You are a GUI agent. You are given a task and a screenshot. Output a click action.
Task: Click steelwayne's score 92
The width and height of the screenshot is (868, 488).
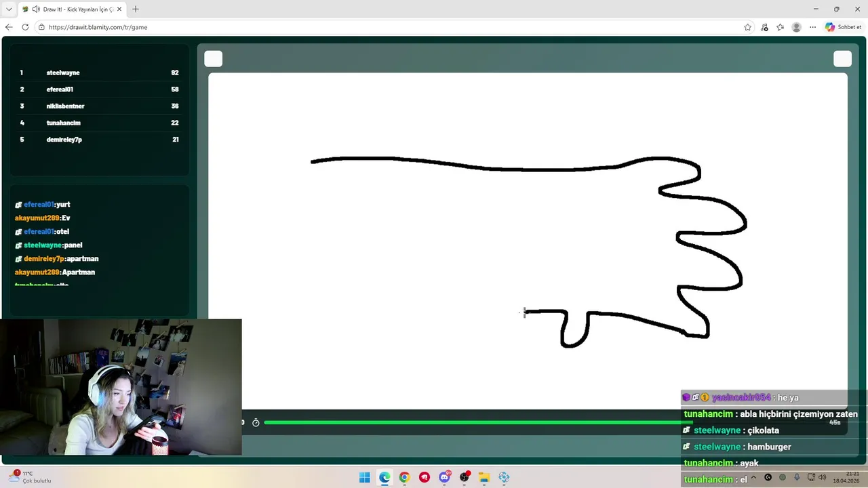point(175,73)
